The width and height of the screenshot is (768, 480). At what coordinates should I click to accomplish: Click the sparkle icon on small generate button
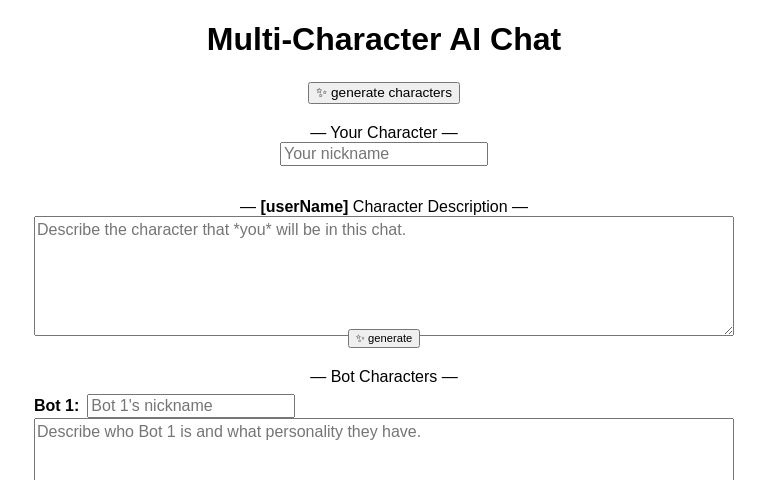pyautogui.click(x=360, y=339)
